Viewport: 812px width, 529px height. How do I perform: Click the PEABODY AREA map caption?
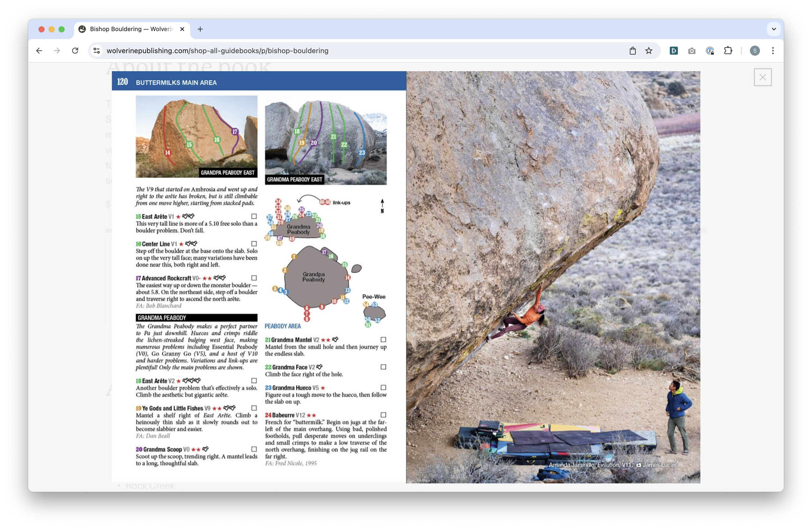283,326
